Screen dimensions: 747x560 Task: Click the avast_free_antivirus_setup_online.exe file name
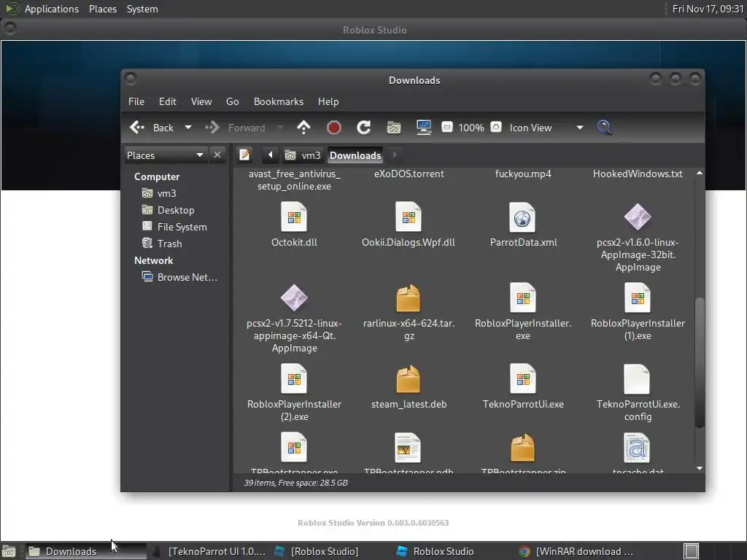point(295,180)
